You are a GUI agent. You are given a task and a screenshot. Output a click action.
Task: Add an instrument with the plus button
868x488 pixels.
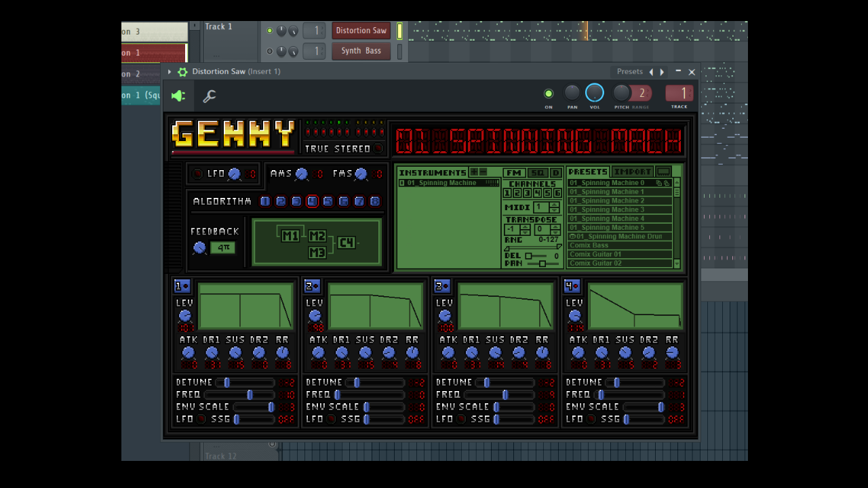click(474, 172)
